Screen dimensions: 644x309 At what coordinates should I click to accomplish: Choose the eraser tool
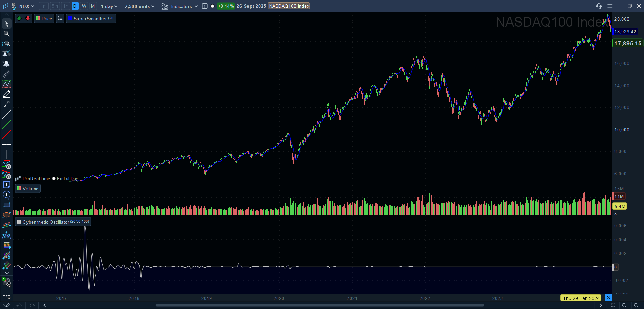pos(6,94)
